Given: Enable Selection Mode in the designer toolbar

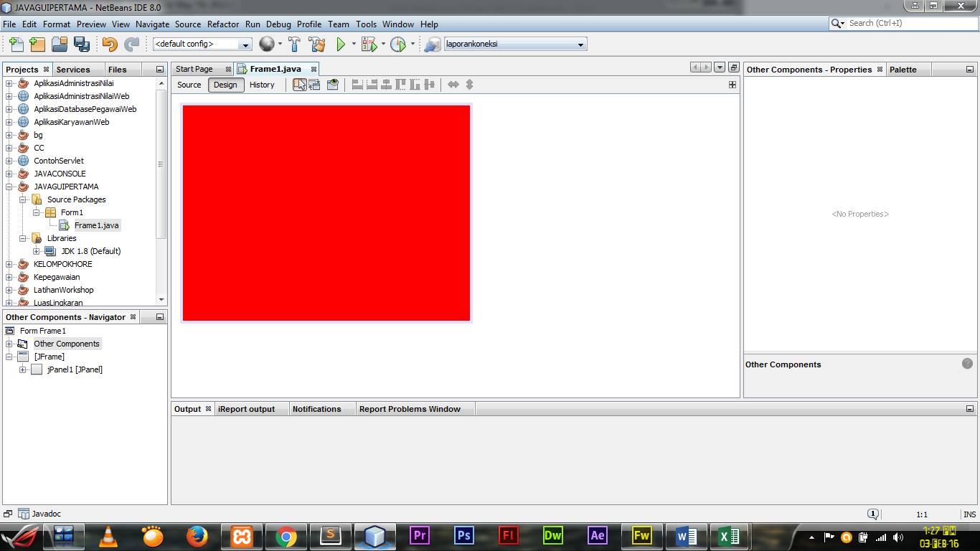Looking at the screenshot, I should 300,85.
